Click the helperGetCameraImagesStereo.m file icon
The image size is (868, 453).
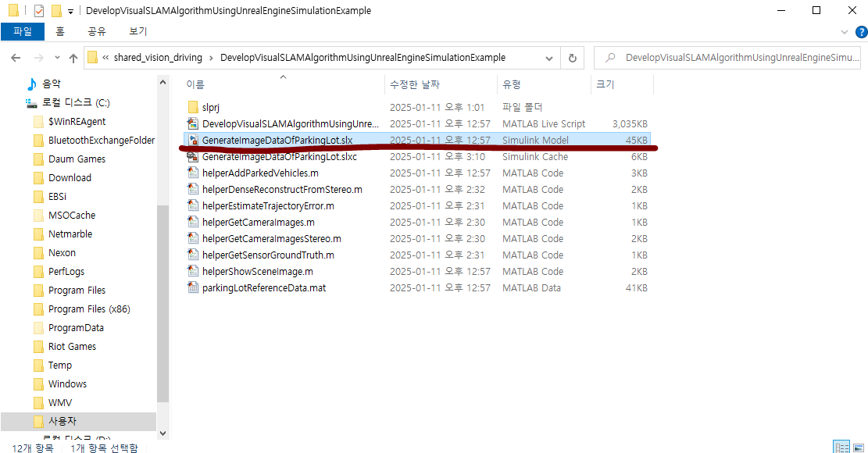point(193,238)
